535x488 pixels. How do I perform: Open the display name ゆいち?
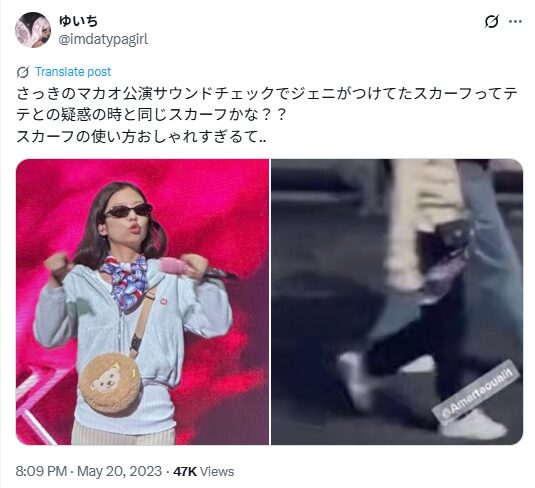(x=78, y=21)
